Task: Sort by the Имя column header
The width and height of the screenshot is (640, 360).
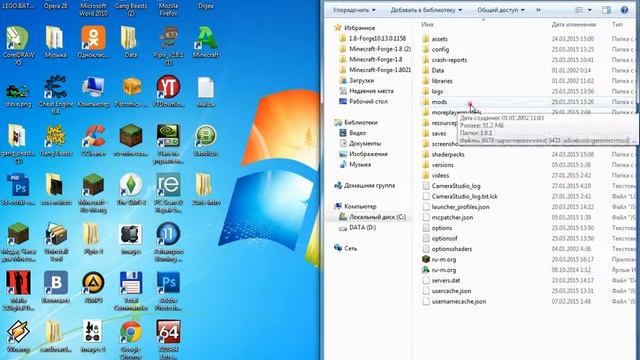Action: [427, 24]
